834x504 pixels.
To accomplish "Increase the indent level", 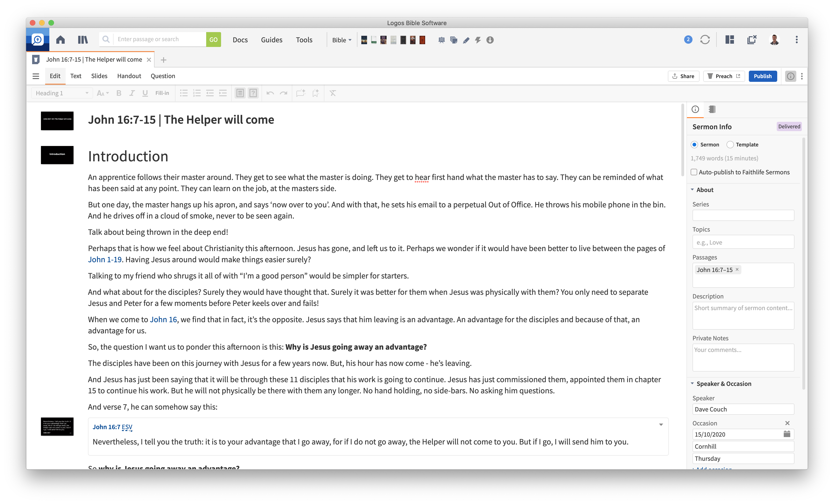I will [223, 93].
